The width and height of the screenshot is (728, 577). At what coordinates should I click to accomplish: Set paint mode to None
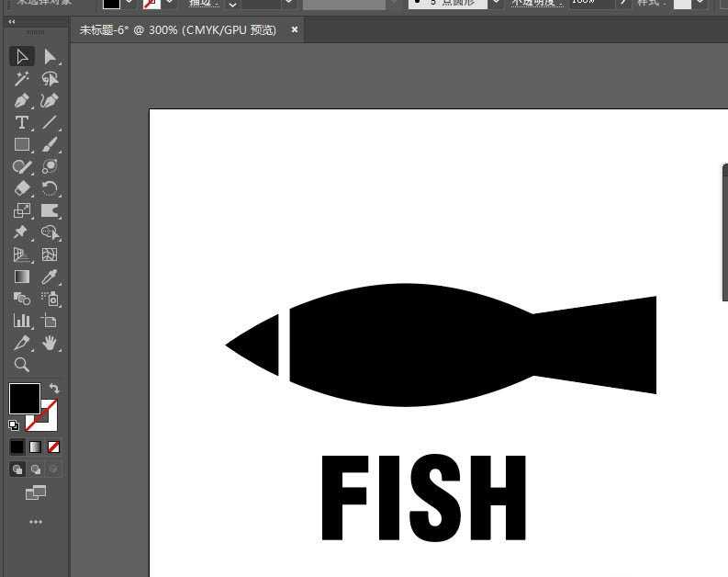click(53, 447)
